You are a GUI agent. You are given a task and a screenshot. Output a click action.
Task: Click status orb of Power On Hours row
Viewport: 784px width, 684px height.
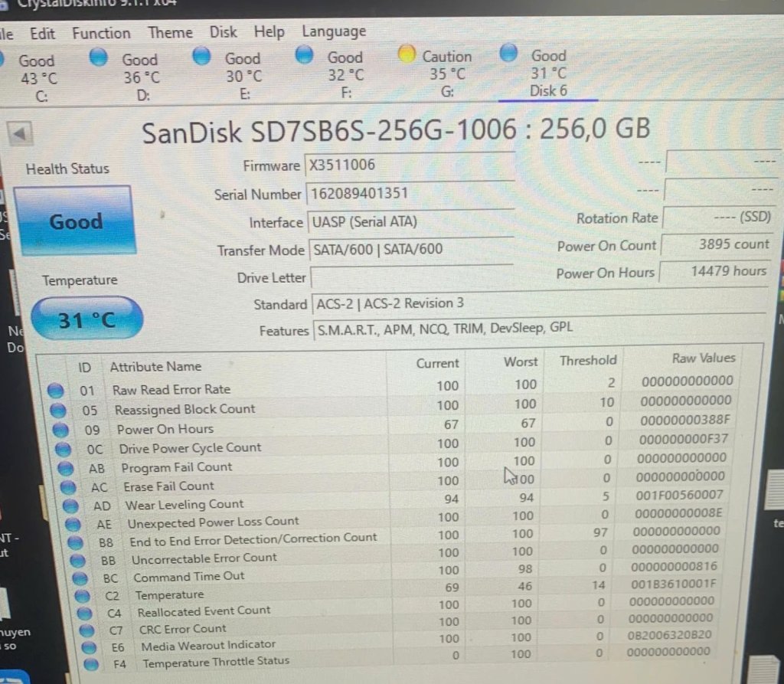[x=60, y=430]
